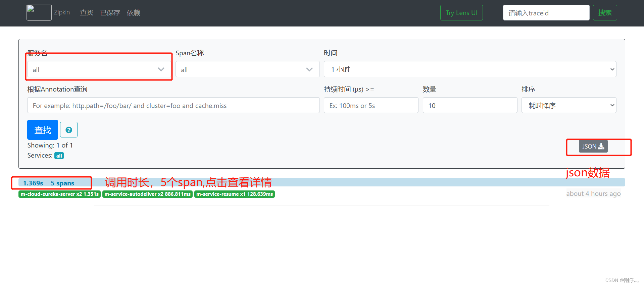Open the Zipkin home link
Screen dimensions: 644x286
[x=62, y=12]
